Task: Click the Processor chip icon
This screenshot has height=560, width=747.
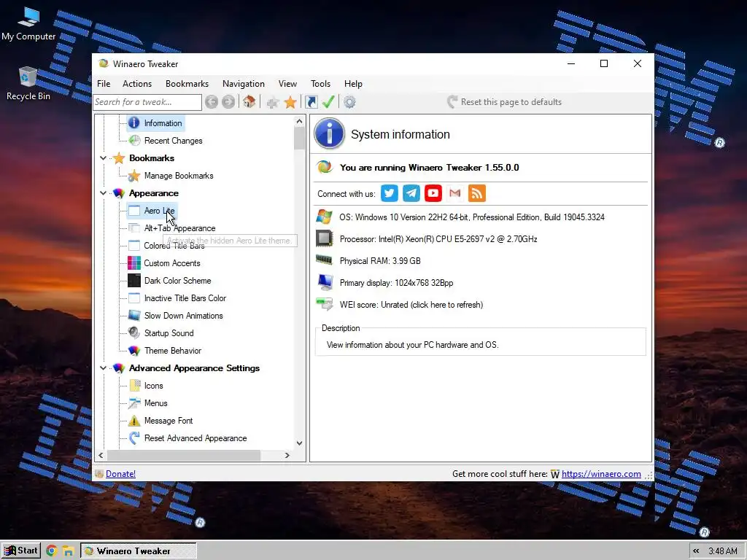Action: (x=325, y=238)
